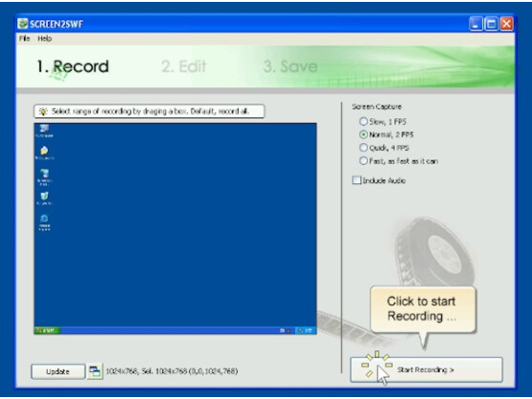Switch to the 3. Save step

click(290, 67)
